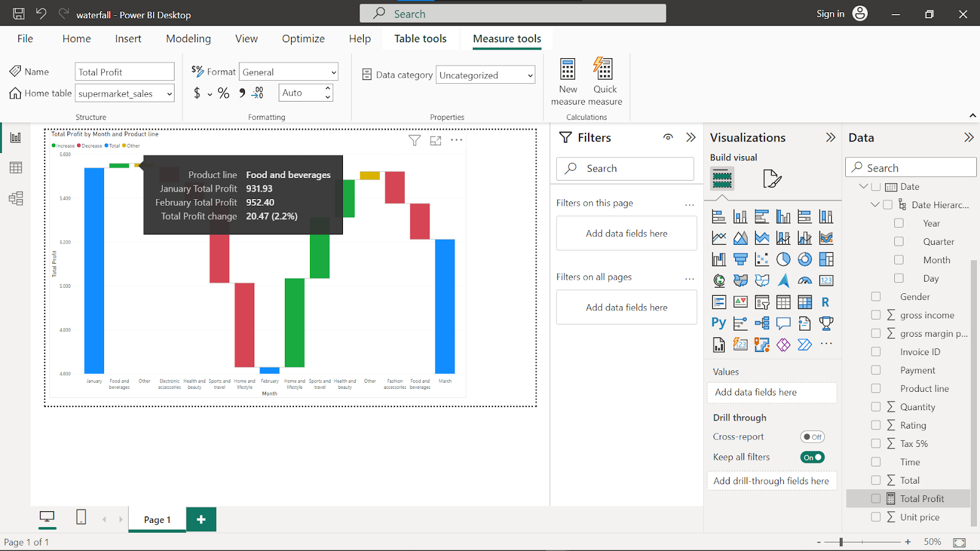The width and height of the screenshot is (980, 551).
Task: Select the line chart visualization icon
Action: point(719,238)
